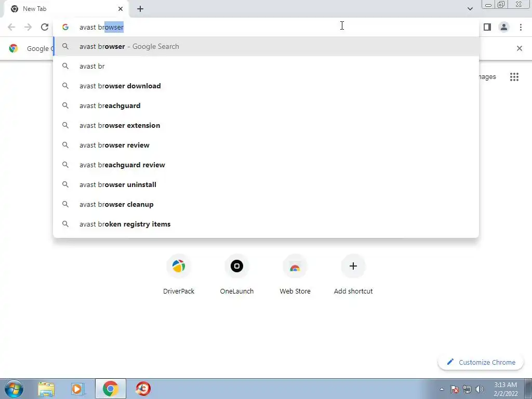Pick 'avast browser review' suggestion
This screenshot has height=399, width=532.
266,145
